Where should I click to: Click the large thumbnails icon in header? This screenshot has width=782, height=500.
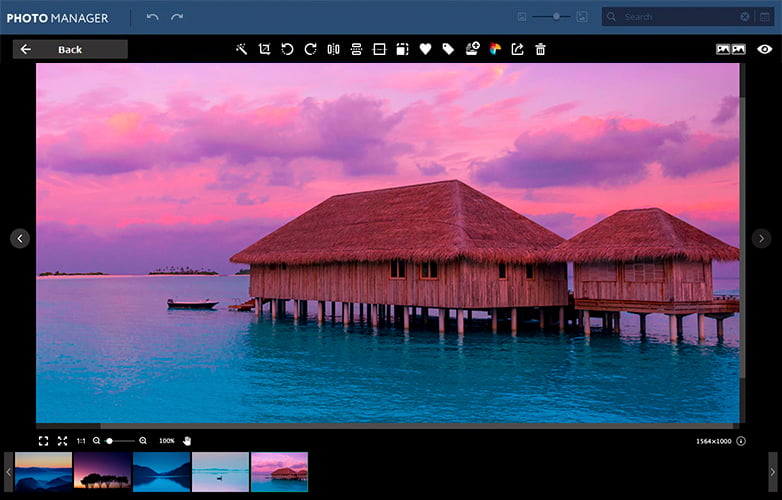point(582,17)
